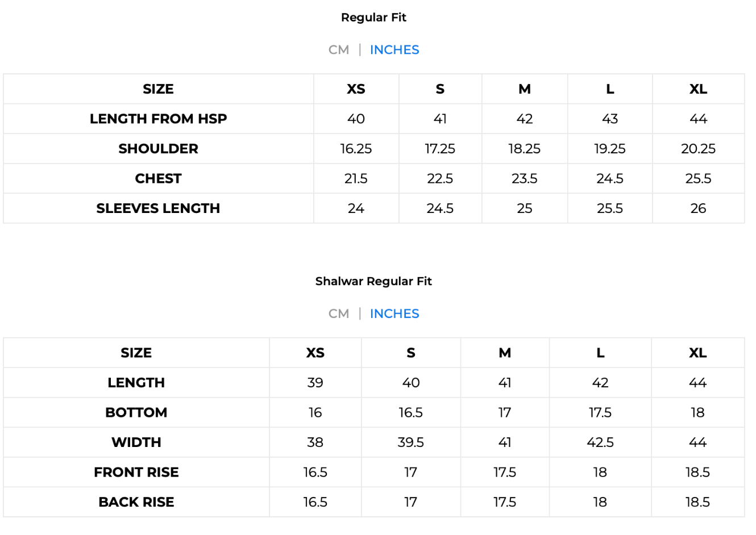The width and height of the screenshot is (756, 535).
Task: Click the Shalwar Regular Fit heading
Action: tap(373, 281)
